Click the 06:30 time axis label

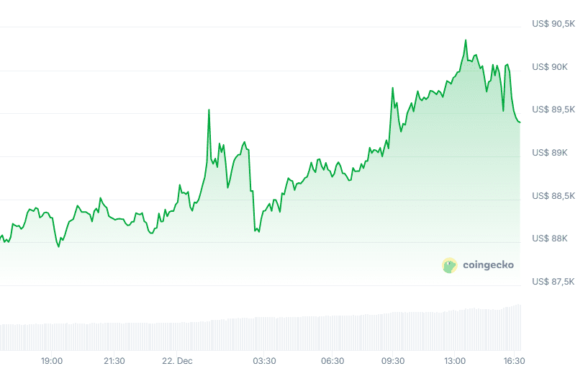pos(333,360)
